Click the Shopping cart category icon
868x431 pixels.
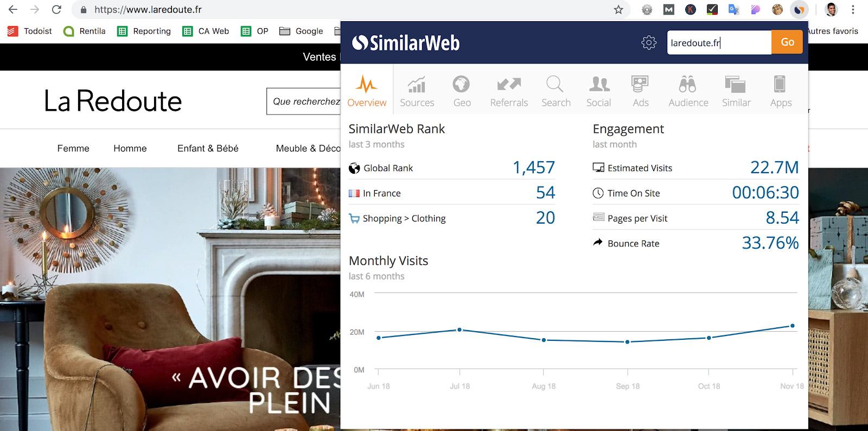tap(354, 218)
